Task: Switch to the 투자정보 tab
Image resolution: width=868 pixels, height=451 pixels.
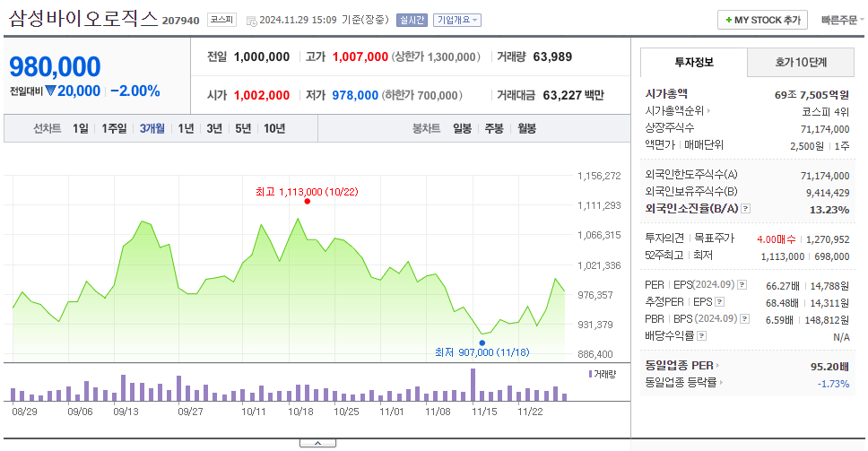Action: coord(694,62)
